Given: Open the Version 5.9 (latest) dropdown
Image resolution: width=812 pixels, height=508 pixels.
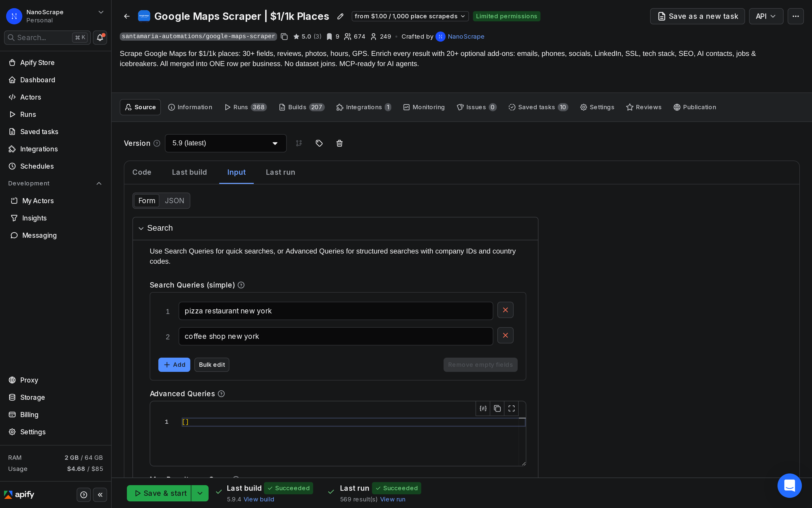Looking at the screenshot, I should (226, 144).
